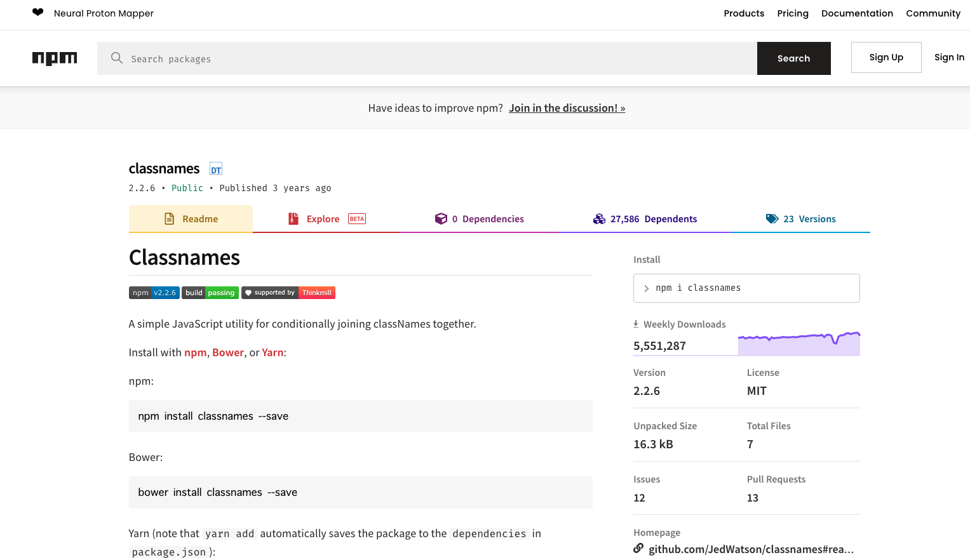Click the Dependencies package cube icon
Viewport: 970px width, 560px height.
pyautogui.click(x=441, y=218)
